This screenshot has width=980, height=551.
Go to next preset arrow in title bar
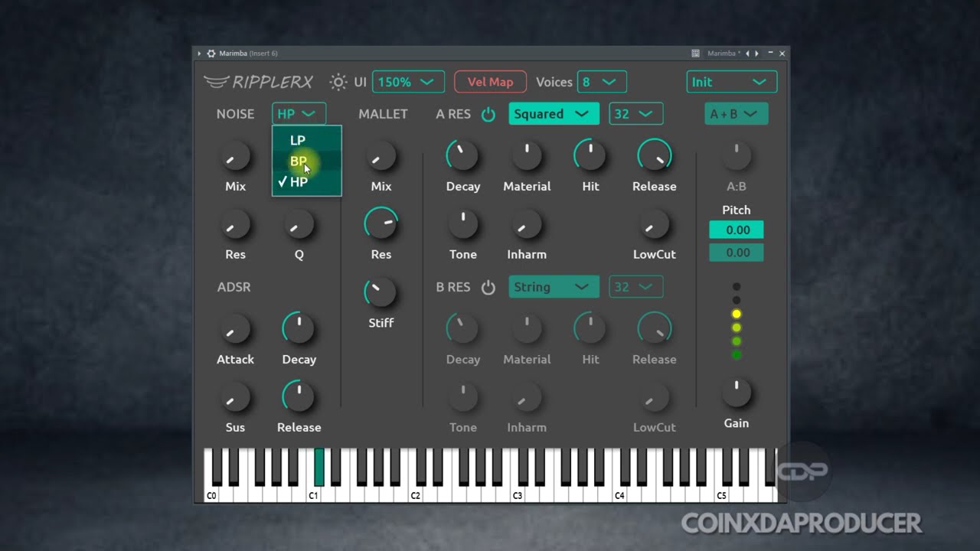click(757, 54)
